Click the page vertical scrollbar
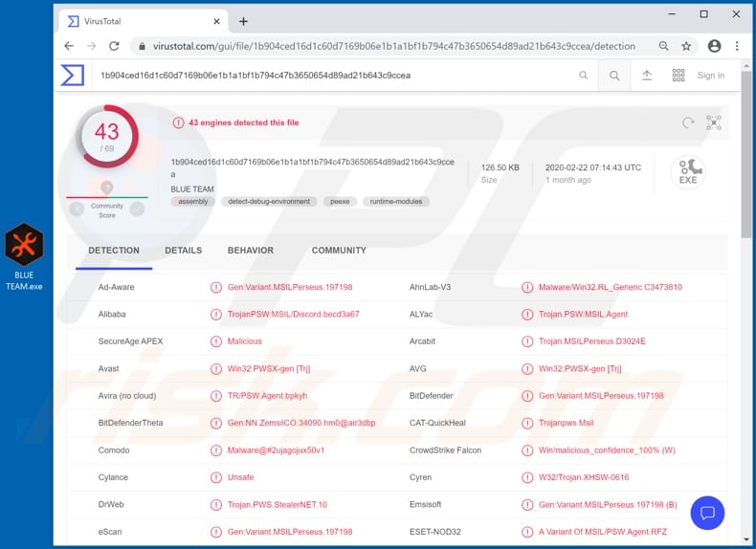 746,154
